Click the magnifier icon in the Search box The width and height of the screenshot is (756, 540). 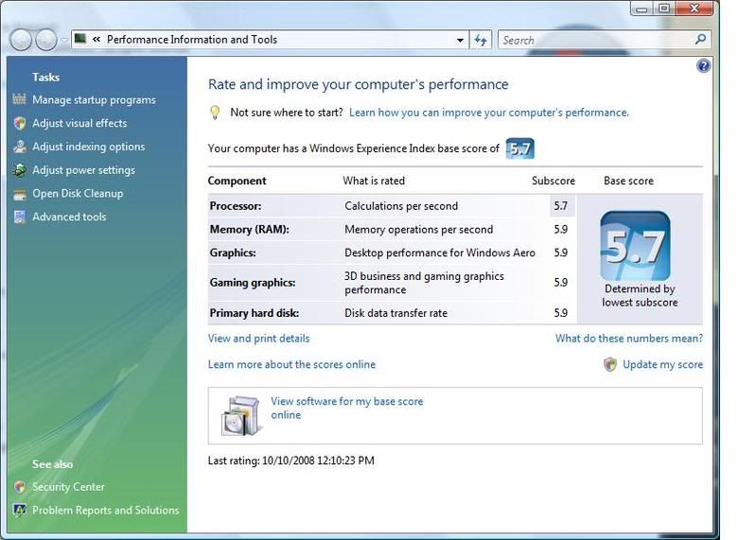point(700,40)
